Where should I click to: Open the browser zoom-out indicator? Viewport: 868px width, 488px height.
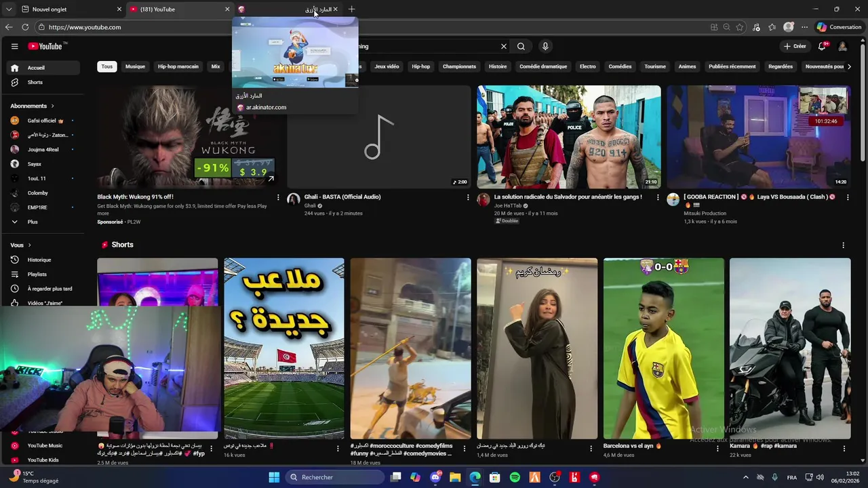point(726,27)
